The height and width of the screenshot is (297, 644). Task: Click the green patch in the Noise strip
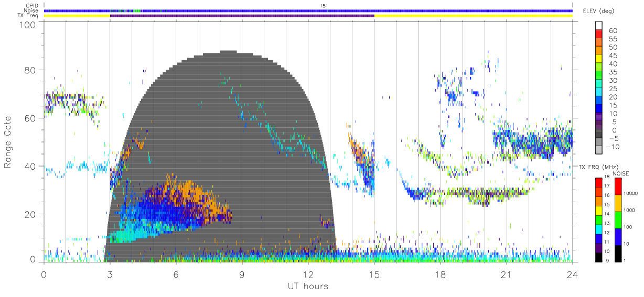tap(138, 10)
